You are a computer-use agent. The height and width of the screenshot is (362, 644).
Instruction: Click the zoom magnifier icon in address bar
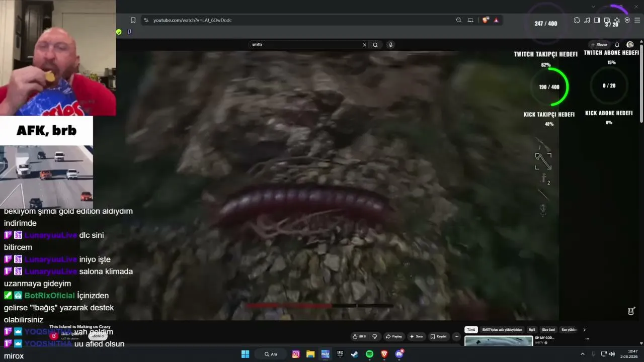click(459, 20)
